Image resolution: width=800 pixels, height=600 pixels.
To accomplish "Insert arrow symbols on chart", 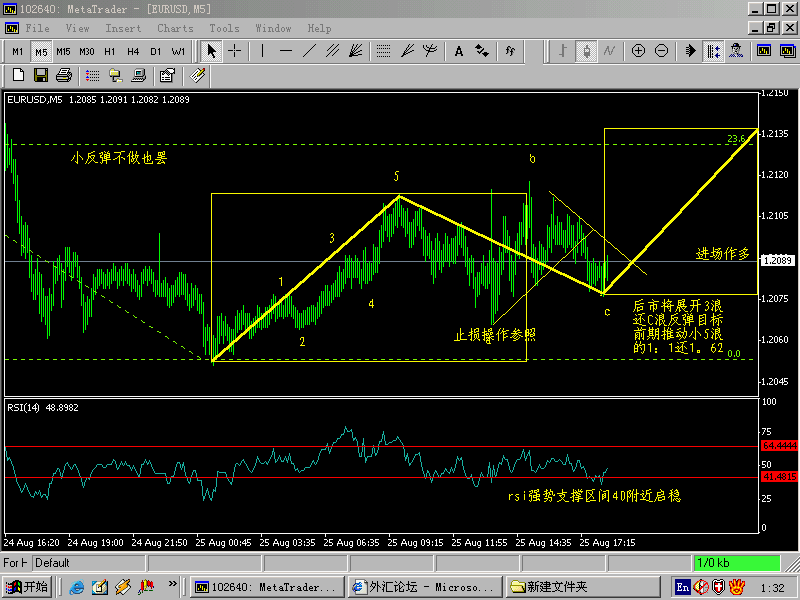I will (482, 51).
